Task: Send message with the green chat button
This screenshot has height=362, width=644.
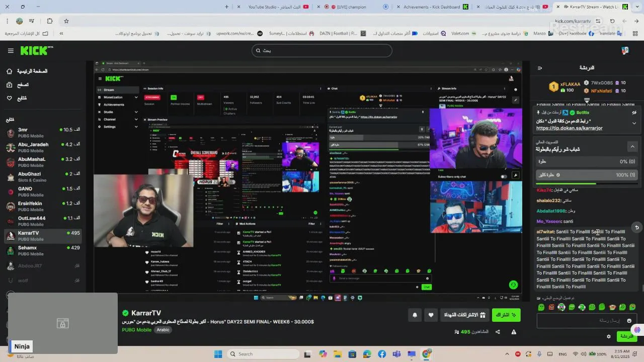Action: 627,336
